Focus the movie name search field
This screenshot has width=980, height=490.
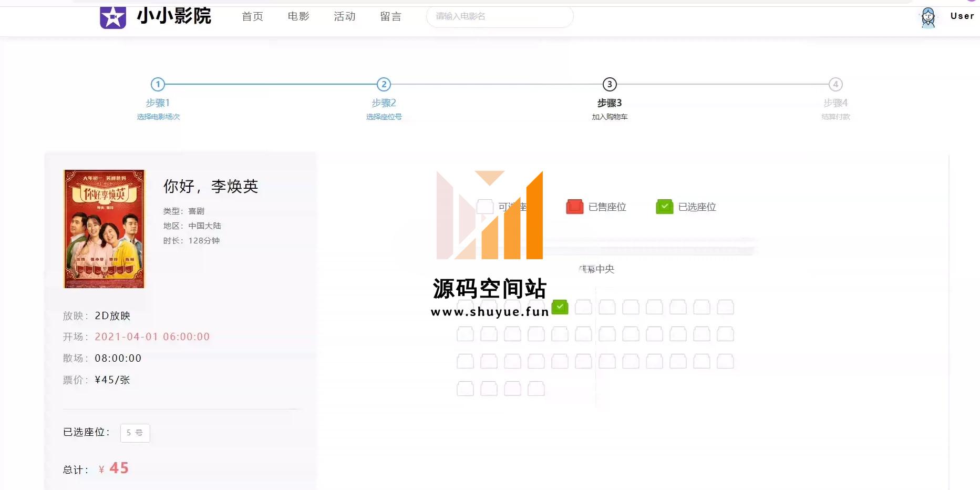[x=500, y=16]
